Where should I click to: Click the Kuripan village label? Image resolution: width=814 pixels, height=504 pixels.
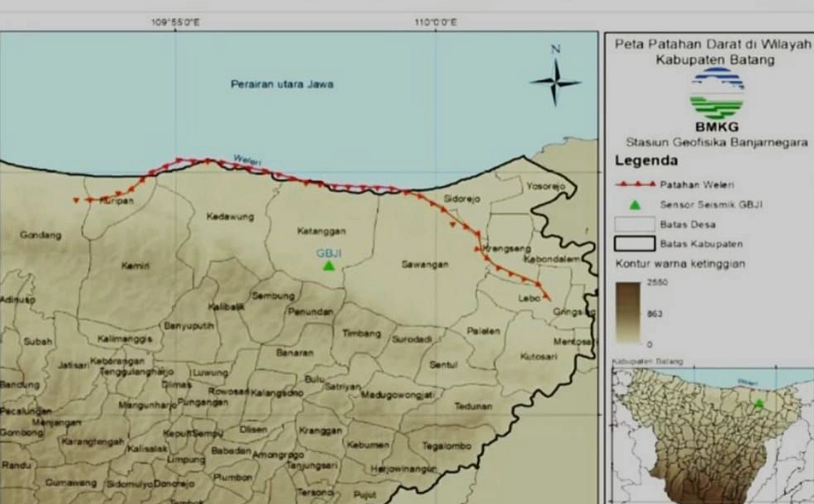(x=116, y=201)
